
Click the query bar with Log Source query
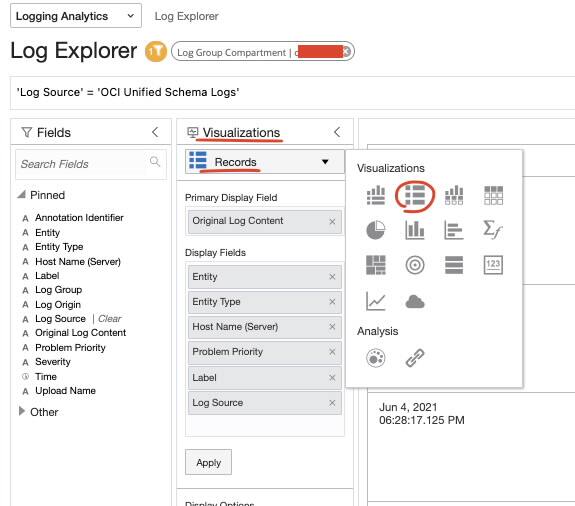coord(292,92)
